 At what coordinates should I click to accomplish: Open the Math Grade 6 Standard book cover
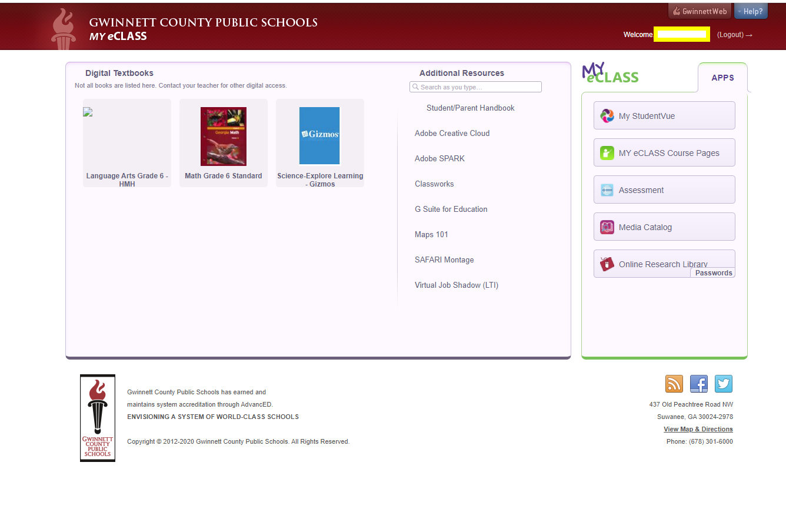click(x=224, y=137)
